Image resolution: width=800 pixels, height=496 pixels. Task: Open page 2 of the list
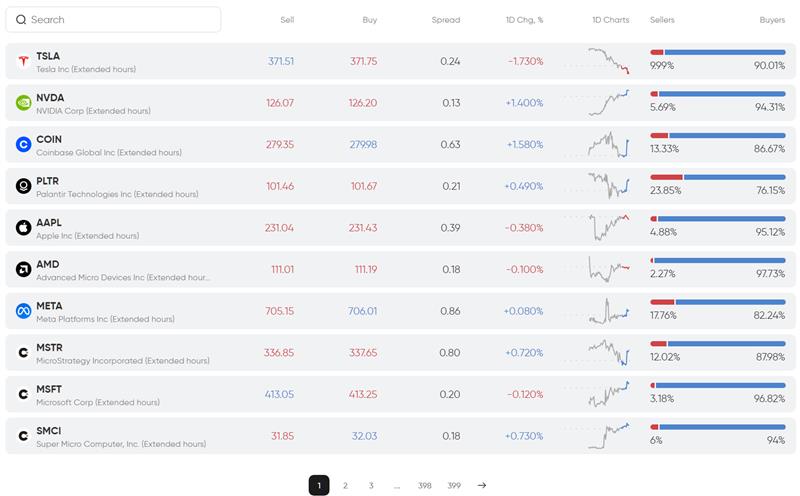pos(345,485)
